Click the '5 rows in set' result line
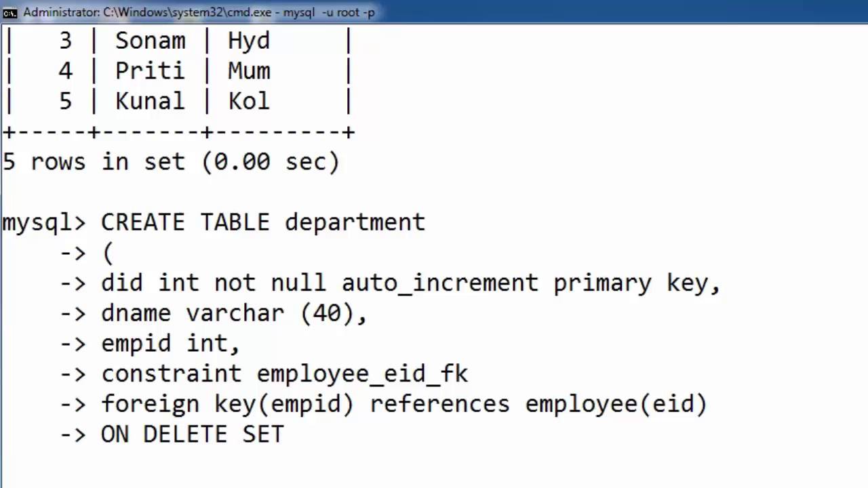868x488 pixels. 171,162
